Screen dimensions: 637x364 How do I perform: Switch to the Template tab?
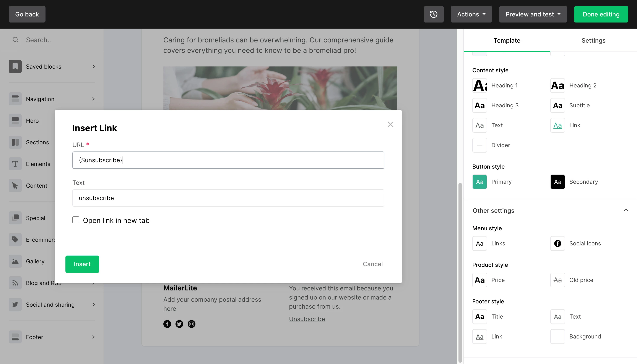(x=507, y=40)
